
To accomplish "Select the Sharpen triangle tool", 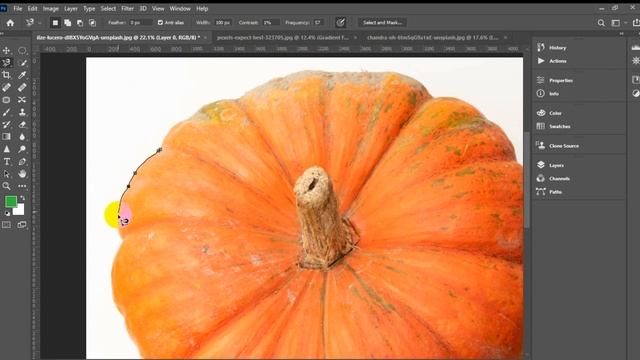I will point(7,149).
